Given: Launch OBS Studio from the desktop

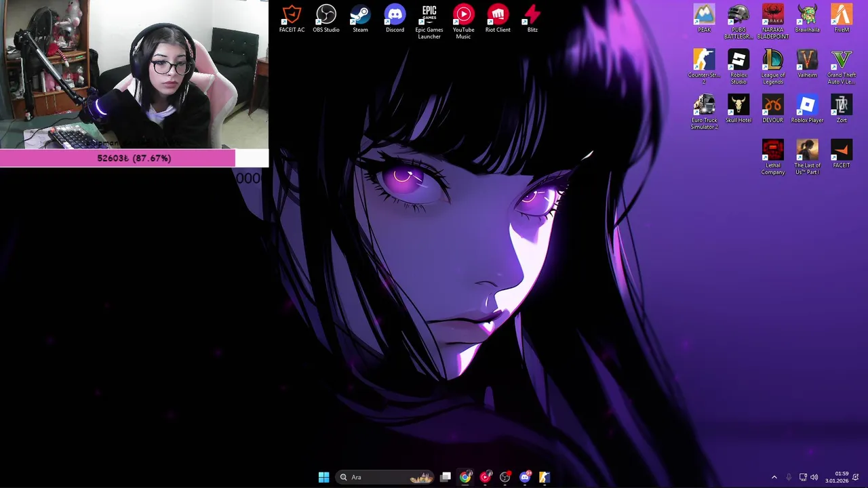Looking at the screenshot, I should pos(326,19).
